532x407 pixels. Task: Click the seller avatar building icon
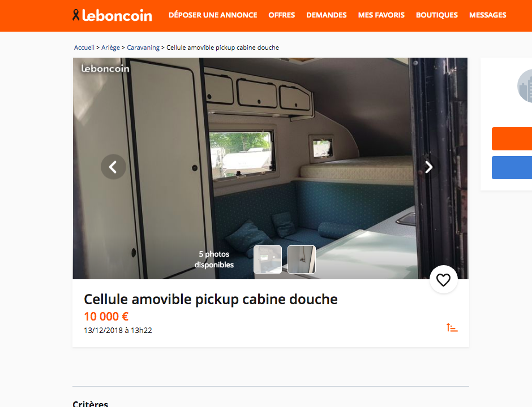pos(525,86)
